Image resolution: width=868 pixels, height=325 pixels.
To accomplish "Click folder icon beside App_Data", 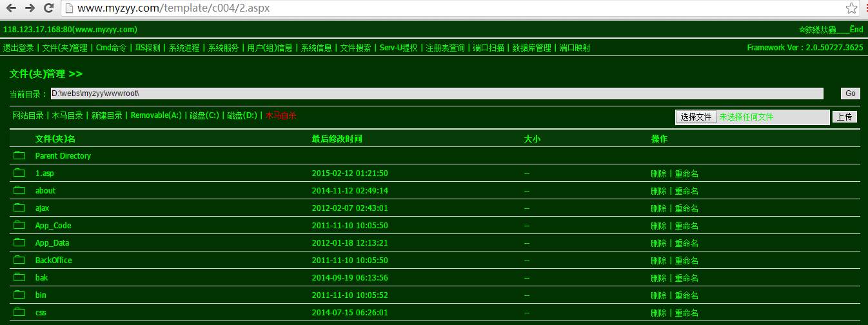I will [x=19, y=242].
